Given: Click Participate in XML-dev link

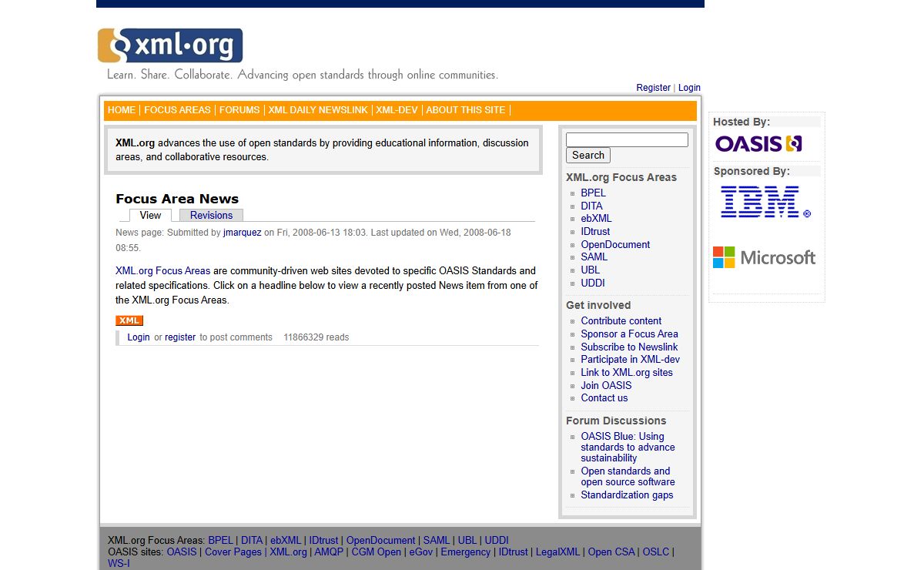Looking at the screenshot, I should point(630,360).
